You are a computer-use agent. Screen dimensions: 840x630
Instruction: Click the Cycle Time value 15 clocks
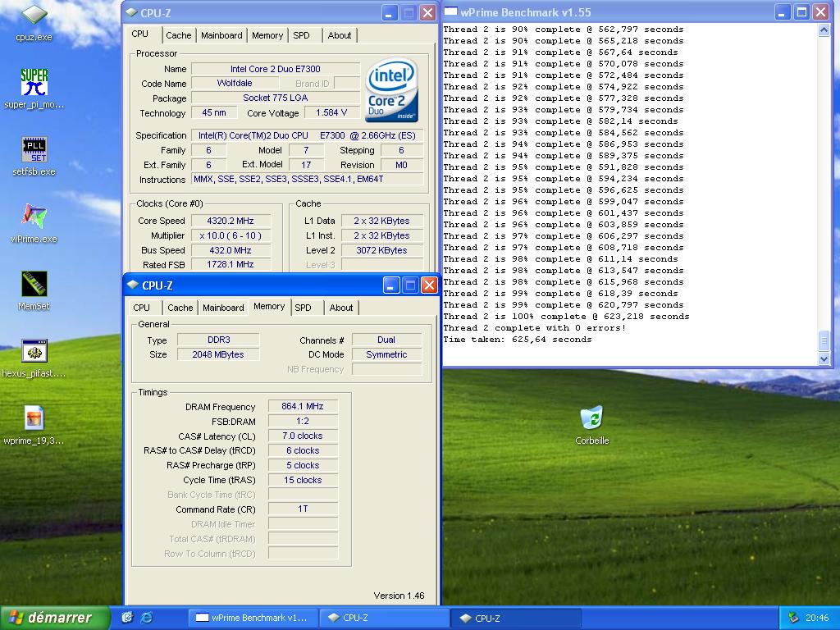[x=303, y=480]
